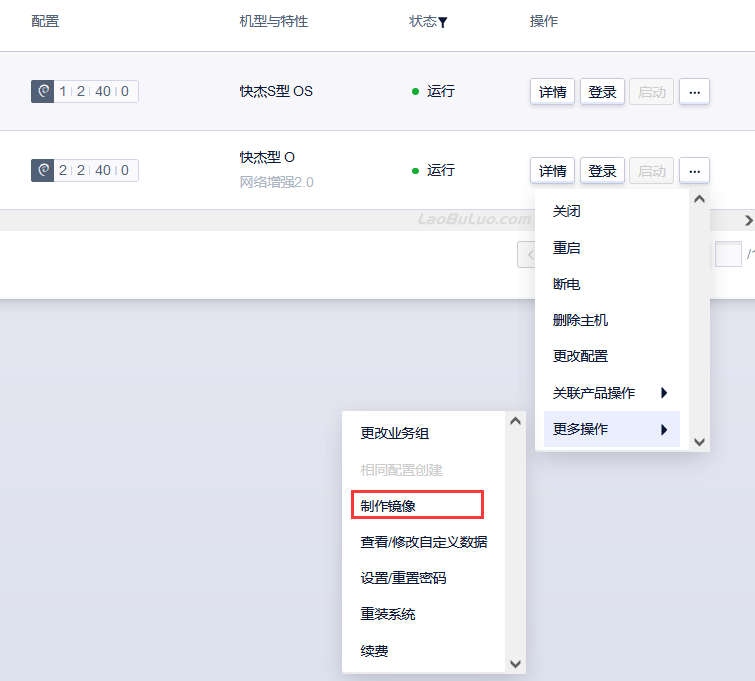Click the 运行 status of 快杰S型 OS row
This screenshot has height=681, width=755.
coord(434,92)
